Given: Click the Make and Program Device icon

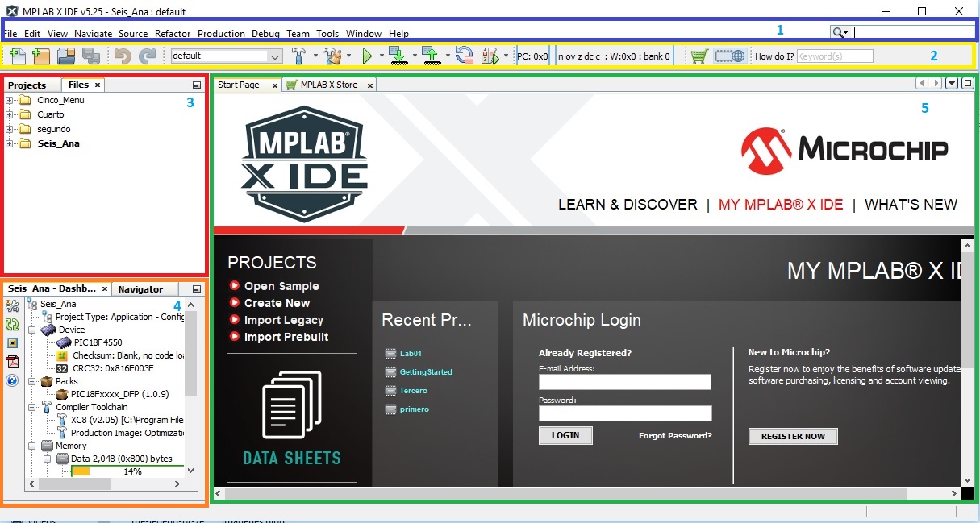Looking at the screenshot, I should [398, 56].
